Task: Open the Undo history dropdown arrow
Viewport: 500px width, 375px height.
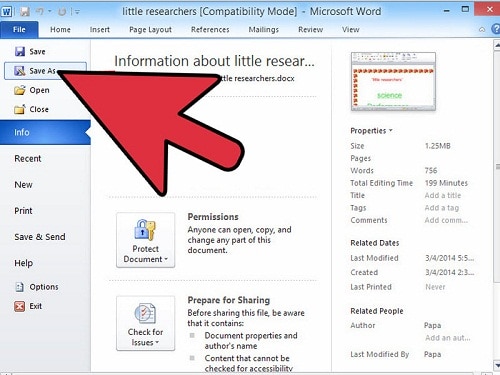Action: click(50, 12)
